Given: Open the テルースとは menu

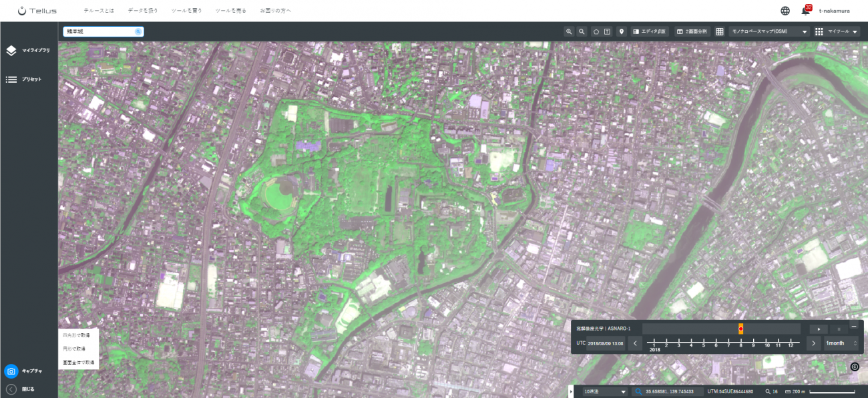Looking at the screenshot, I should pyautogui.click(x=99, y=11).
